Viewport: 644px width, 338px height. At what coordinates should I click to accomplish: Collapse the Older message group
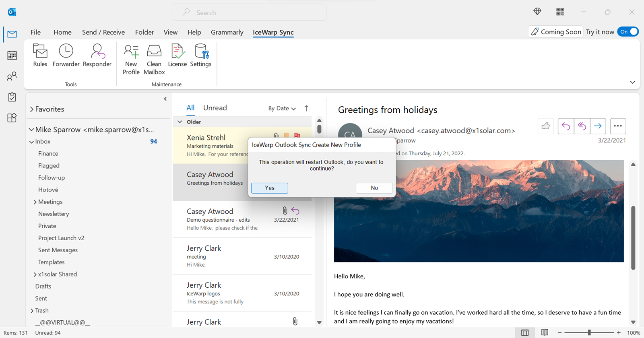tap(180, 122)
